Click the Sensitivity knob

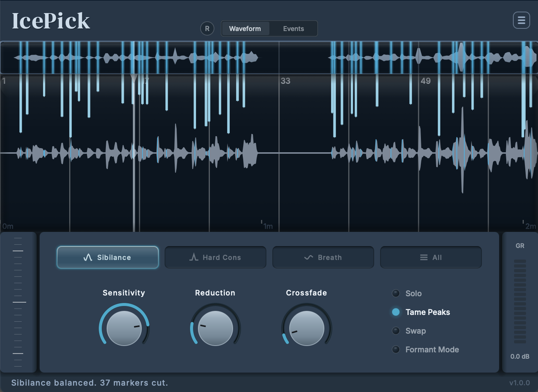[124, 328]
